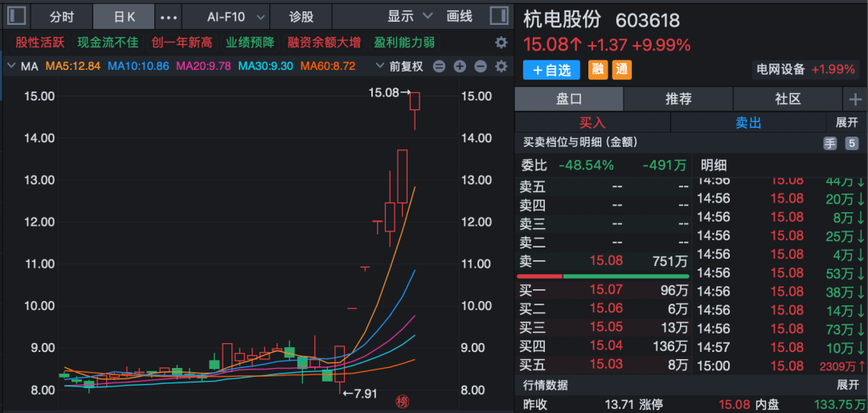Click the 通 stock connect badge
The image size is (868, 413).
621,70
